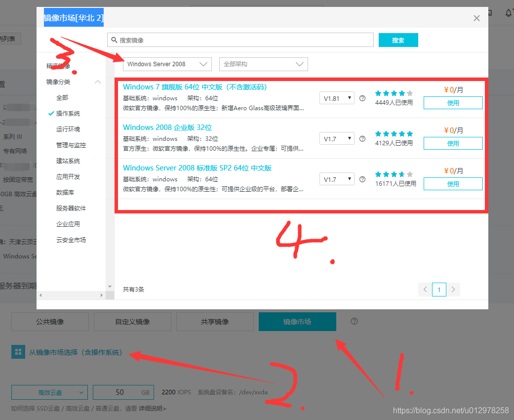Close the 镜像市场 dialog
514x420 pixels.
pos(476,18)
